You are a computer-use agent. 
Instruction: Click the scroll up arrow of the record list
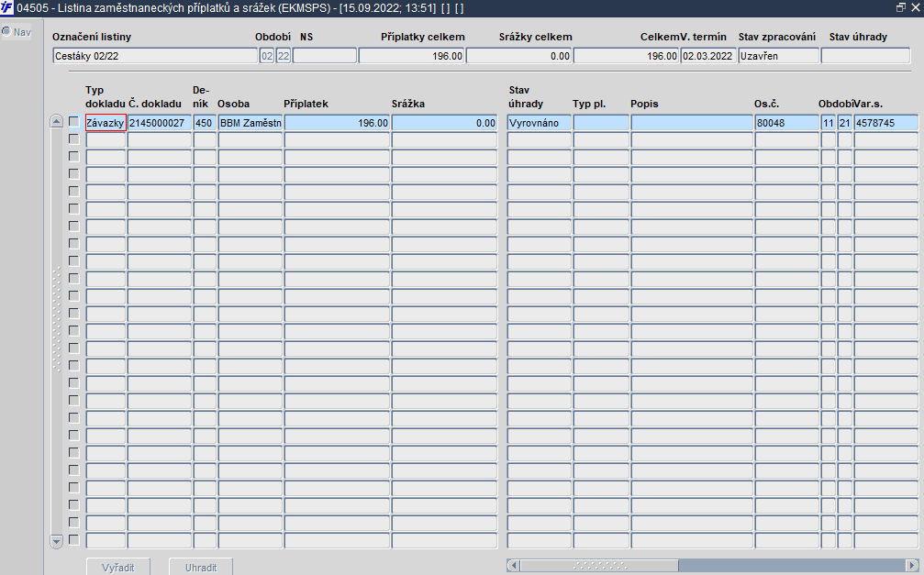pos(57,121)
